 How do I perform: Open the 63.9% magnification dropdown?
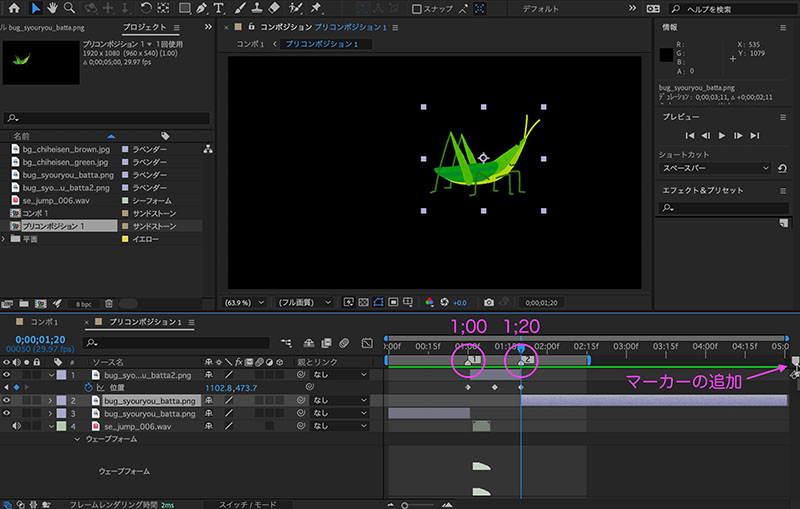pyautogui.click(x=244, y=302)
